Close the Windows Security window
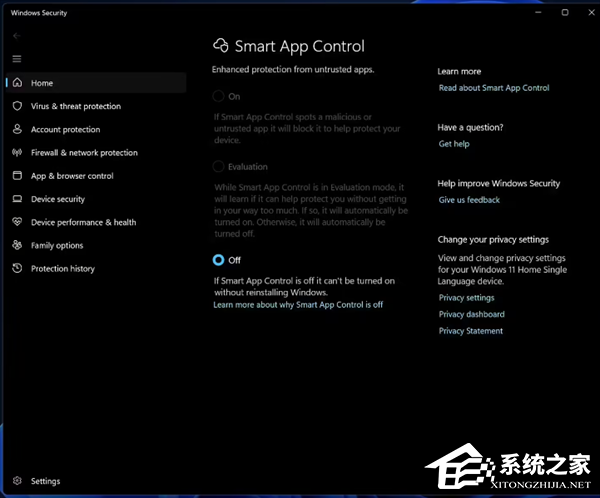This screenshot has height=498, width=600. tap(591, 12)
